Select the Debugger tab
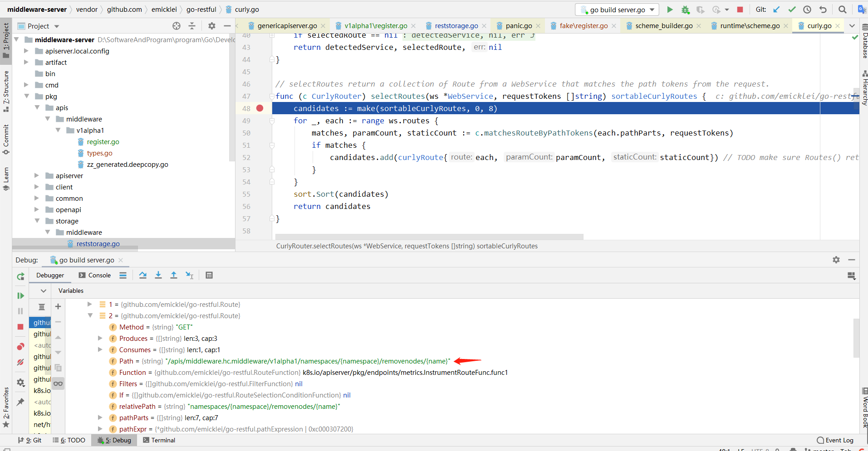 point(50,275)
